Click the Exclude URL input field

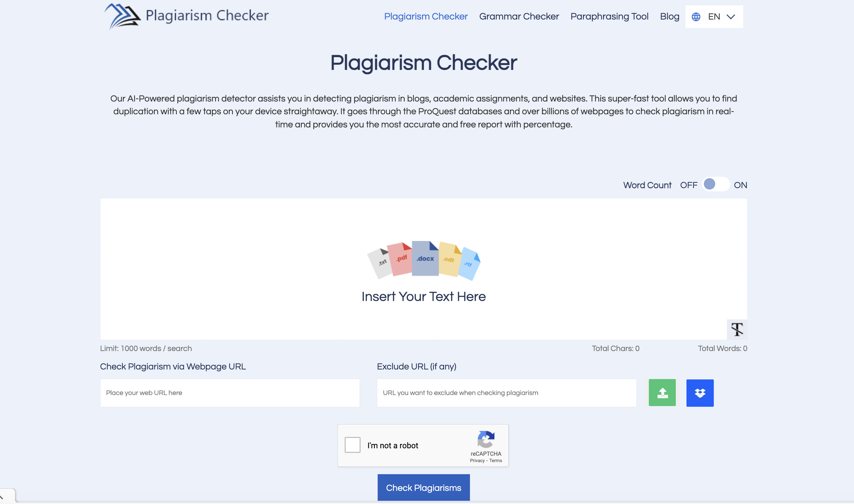pos(507,393)
